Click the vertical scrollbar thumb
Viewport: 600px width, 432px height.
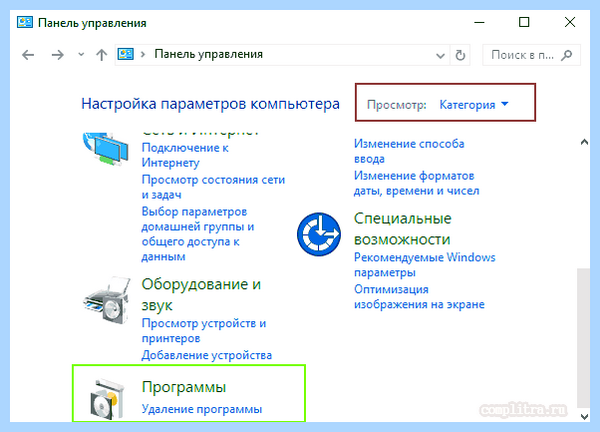click(x=583, y=338)
